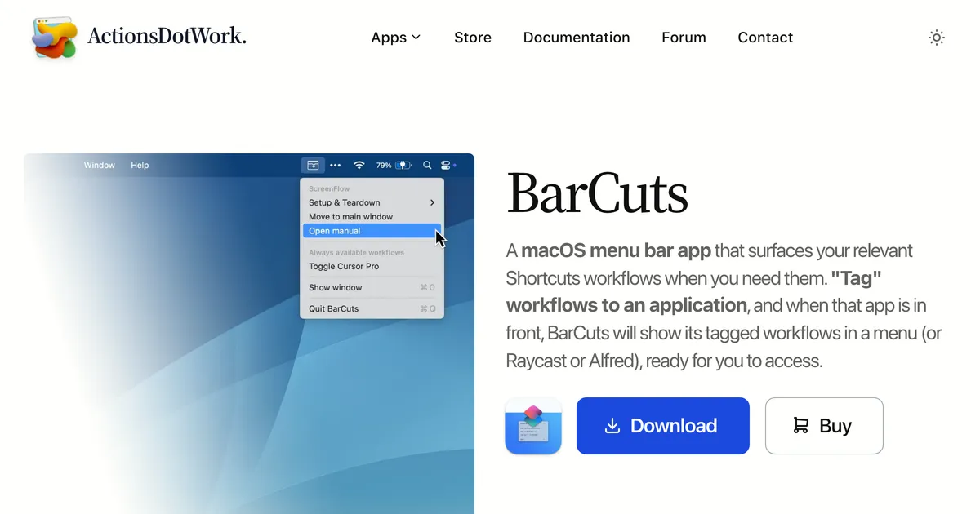Click the download arrow icon in Download button
The height and width of the screenshot is (514, 980).
click(612, 426)
